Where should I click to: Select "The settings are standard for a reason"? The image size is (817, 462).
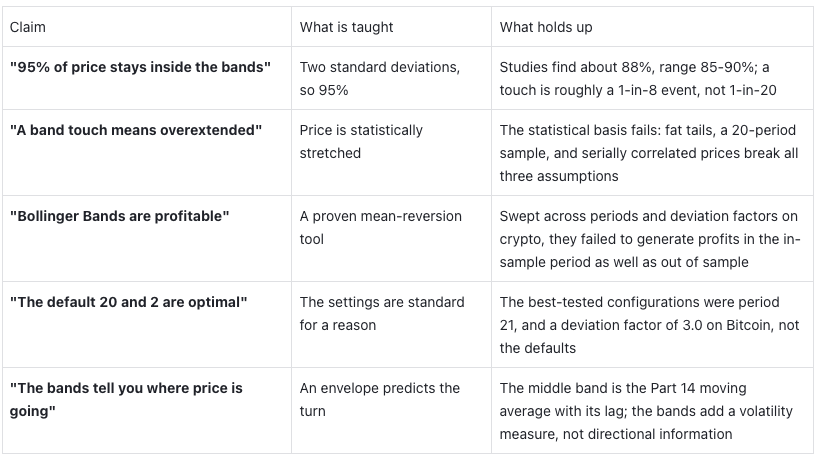click(381, 314)
